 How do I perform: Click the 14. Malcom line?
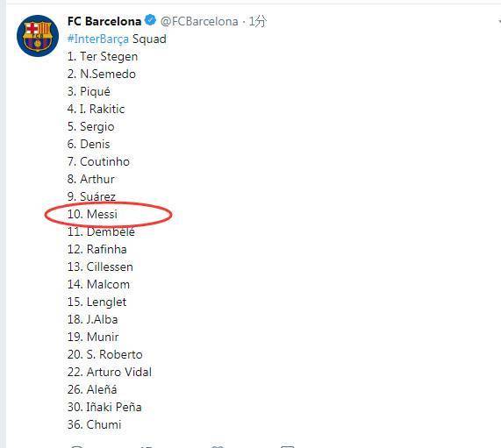click(x=98, y=285)
